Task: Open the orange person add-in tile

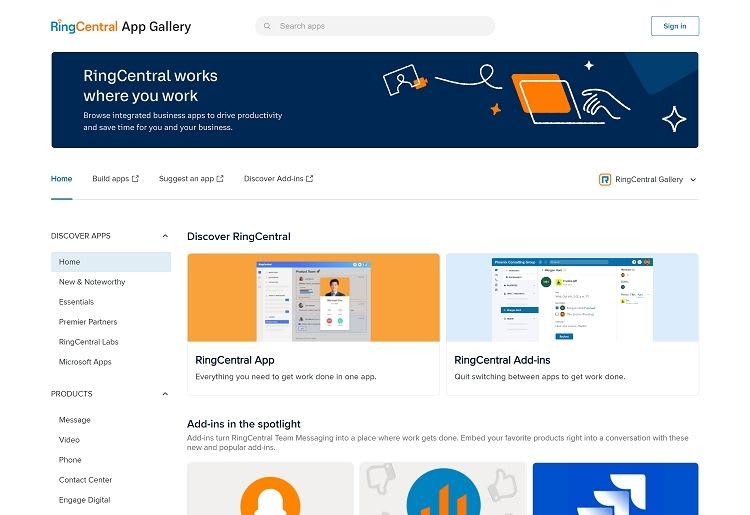Action: [270, 489]
